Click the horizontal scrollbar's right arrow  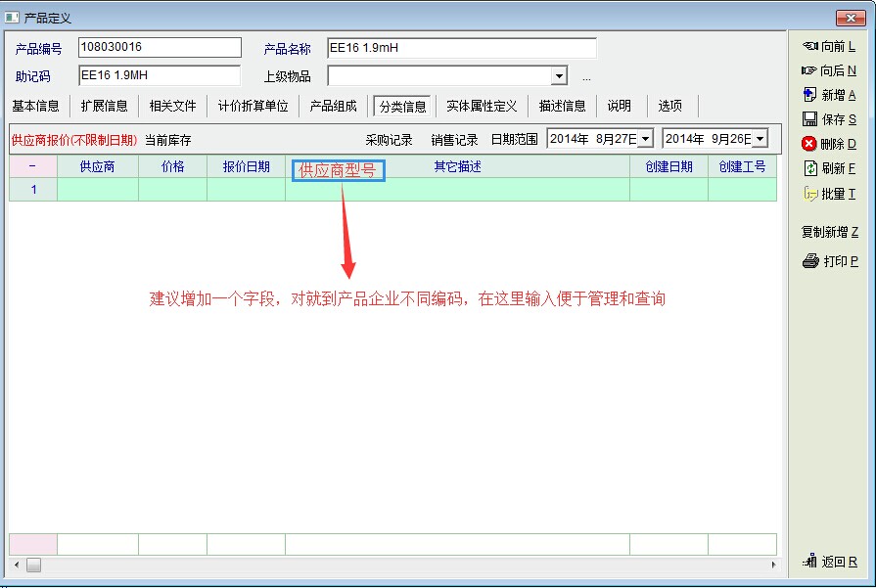click(775, 565)
